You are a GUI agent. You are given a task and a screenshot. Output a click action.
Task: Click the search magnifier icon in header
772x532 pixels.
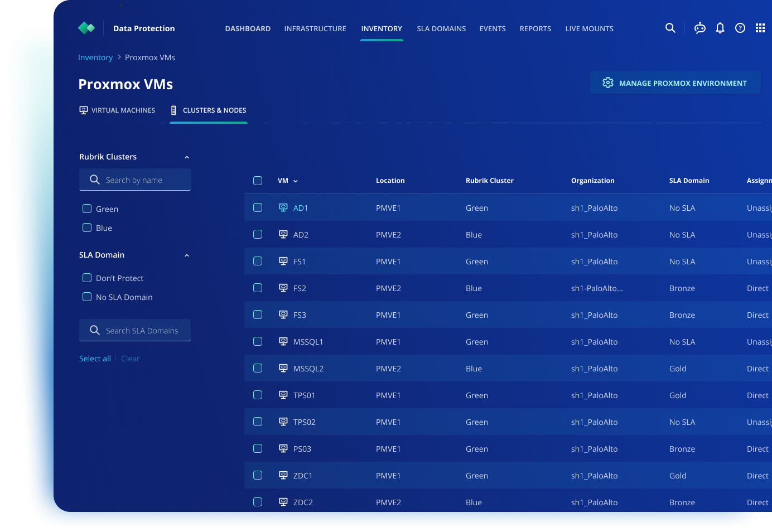click(670, 28)
